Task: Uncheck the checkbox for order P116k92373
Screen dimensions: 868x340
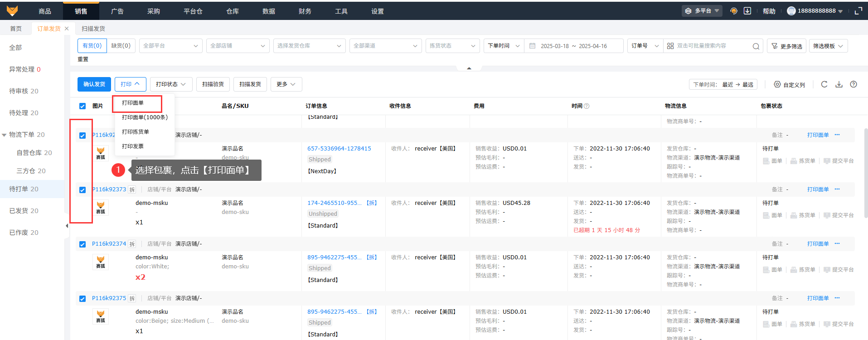Action: (x=82, y=190)
